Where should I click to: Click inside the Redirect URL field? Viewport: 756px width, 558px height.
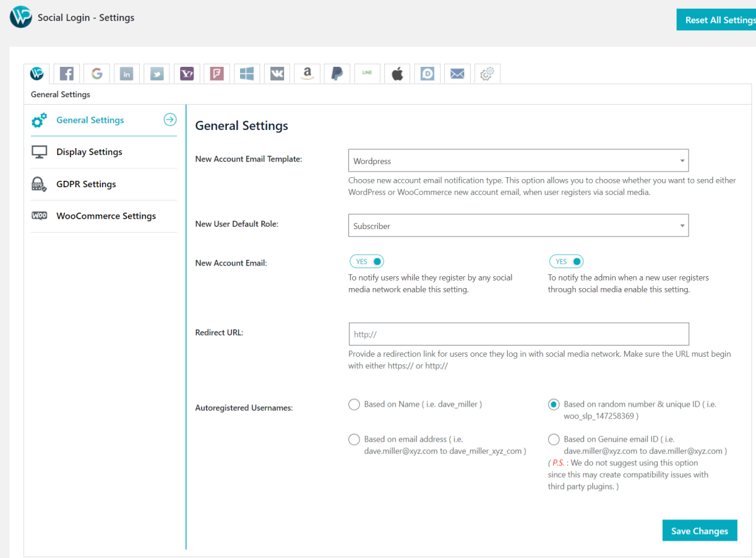pos(518,334)
